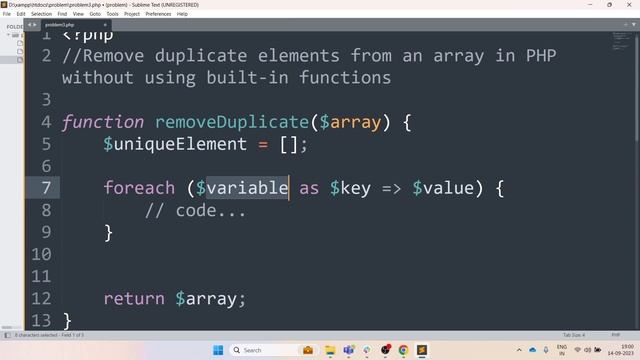The width and height of the screenshot is (640, 360).
Task: Open the View menu
Action: coord(78,14)
